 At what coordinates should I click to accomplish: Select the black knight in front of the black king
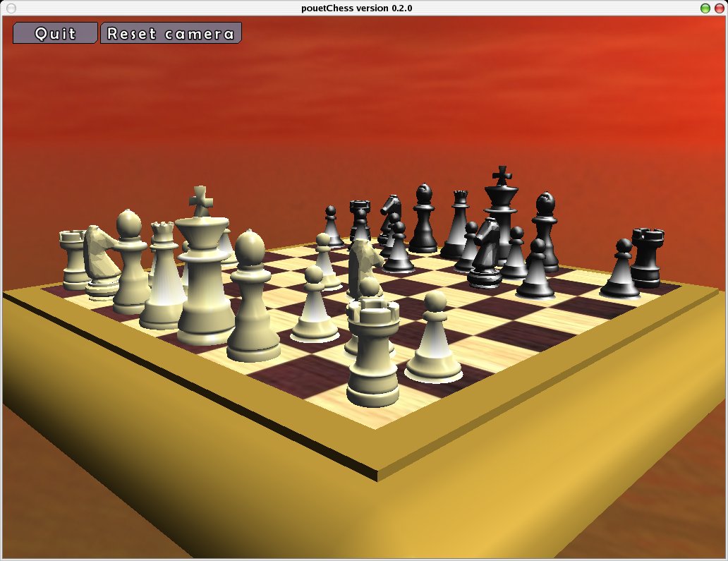pos(487,254)
